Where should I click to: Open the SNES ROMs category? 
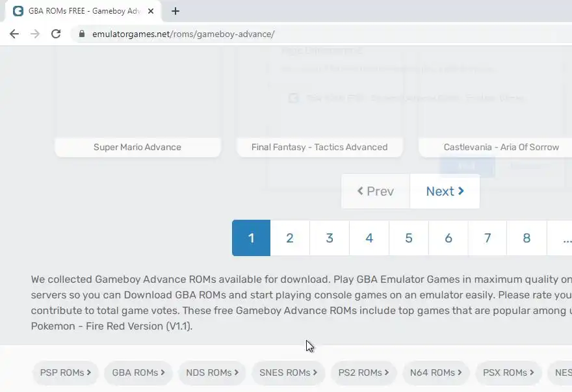(x=288, y=372)
